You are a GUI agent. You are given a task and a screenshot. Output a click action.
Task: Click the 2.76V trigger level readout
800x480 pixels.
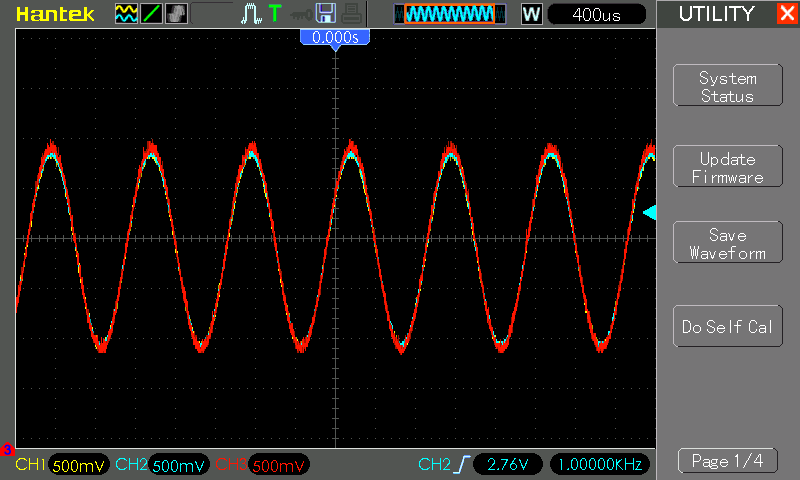click(x=508, y=464)
